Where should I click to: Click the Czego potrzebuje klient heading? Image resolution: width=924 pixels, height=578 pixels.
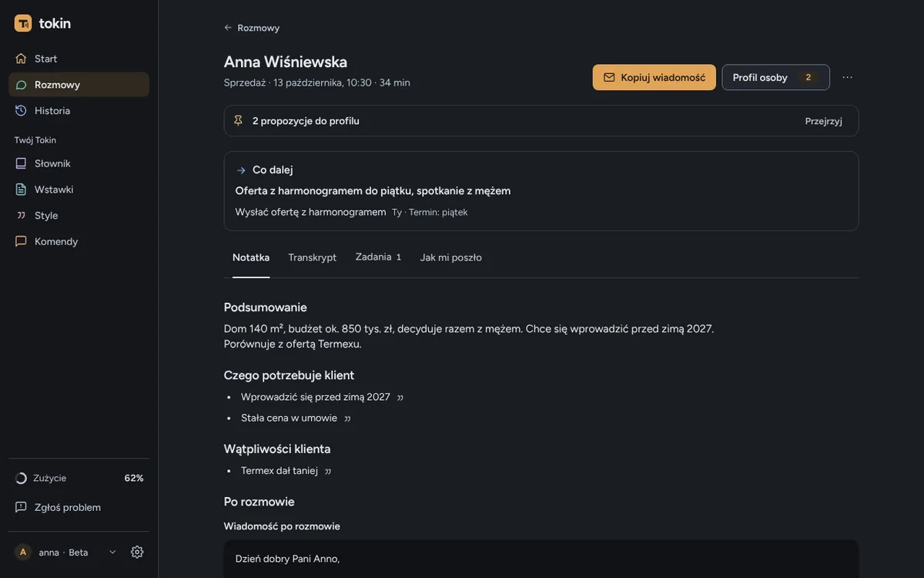click(289, 375)
